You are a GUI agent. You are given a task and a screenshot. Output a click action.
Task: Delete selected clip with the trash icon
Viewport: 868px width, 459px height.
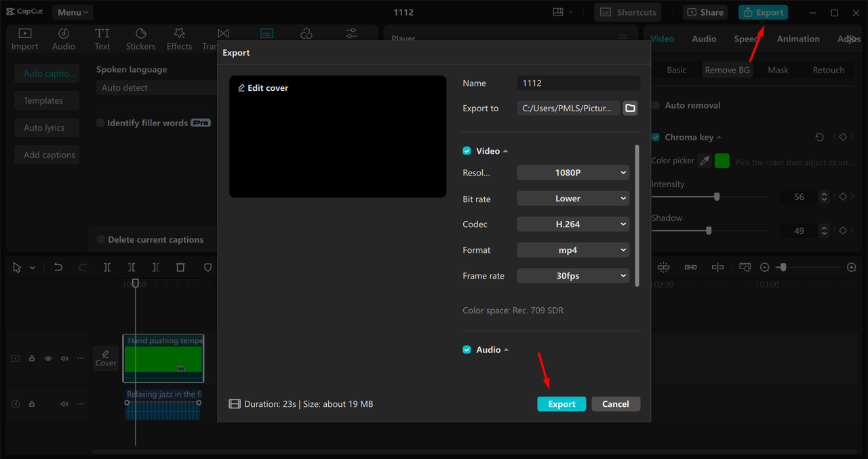coord(180,268)
